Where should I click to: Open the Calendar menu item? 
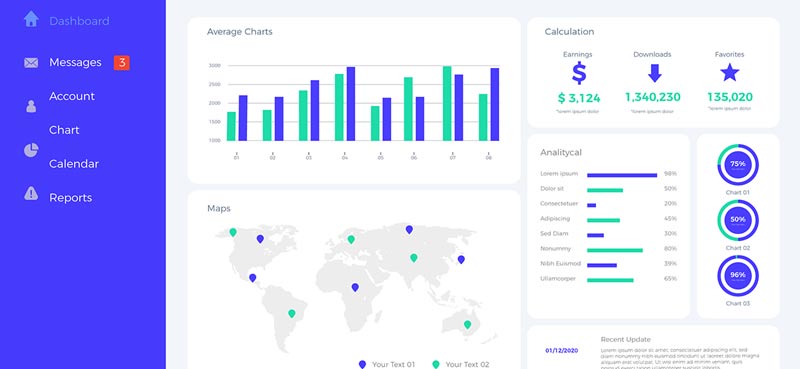[74, 164]
